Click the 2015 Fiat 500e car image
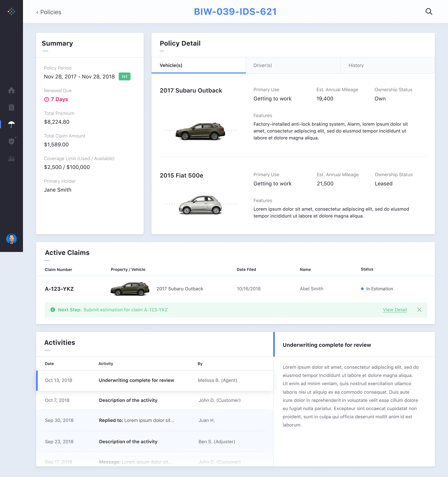This screenshot has height=477, width=448. click(200, 205)
